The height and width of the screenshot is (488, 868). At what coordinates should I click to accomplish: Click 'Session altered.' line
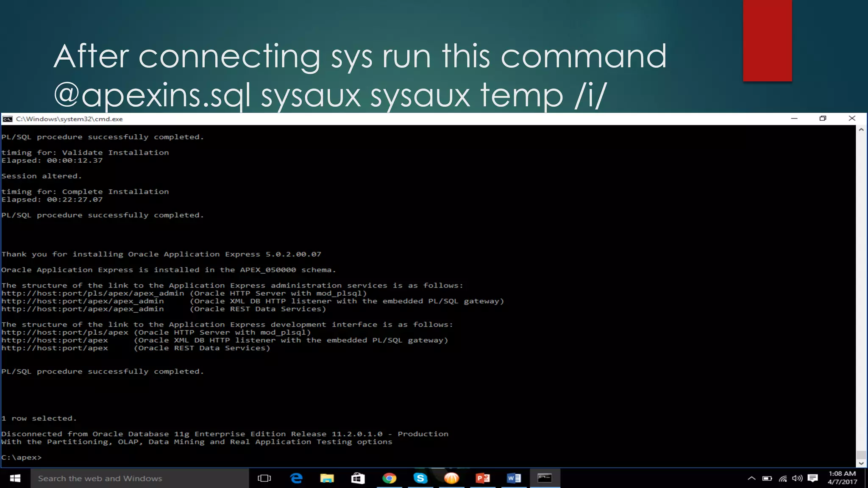click(x=41, y=176)
